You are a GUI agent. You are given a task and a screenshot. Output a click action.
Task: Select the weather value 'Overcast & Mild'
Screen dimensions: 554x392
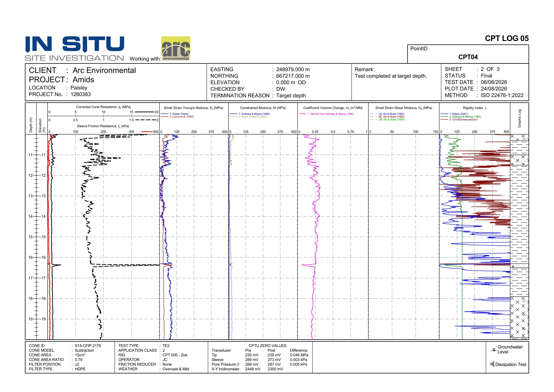tap(176, 369)
